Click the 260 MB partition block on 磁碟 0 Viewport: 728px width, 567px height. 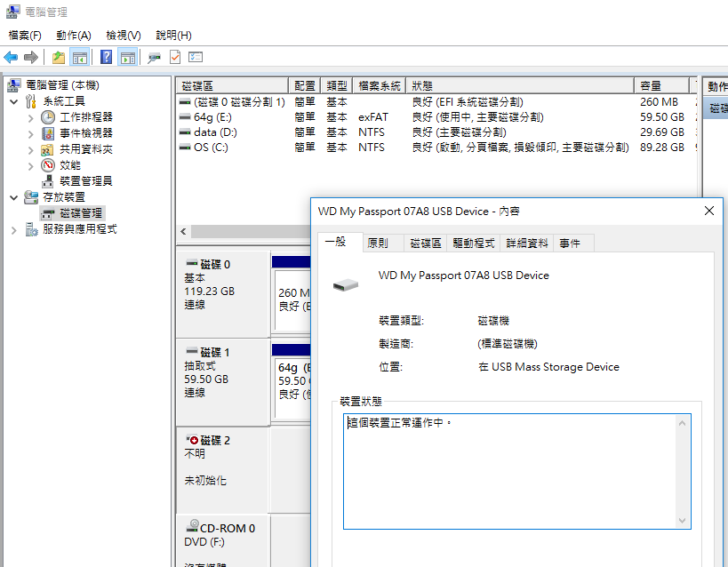click(x=292, y=300)
